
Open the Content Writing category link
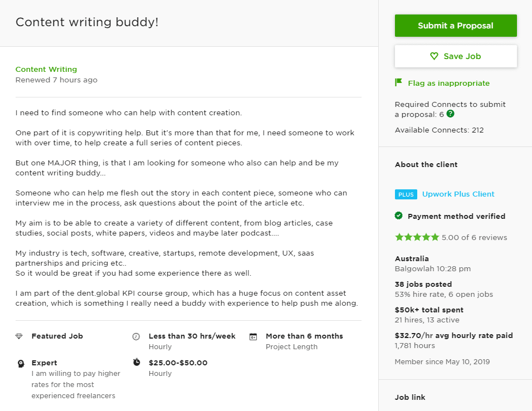point(46,69)
